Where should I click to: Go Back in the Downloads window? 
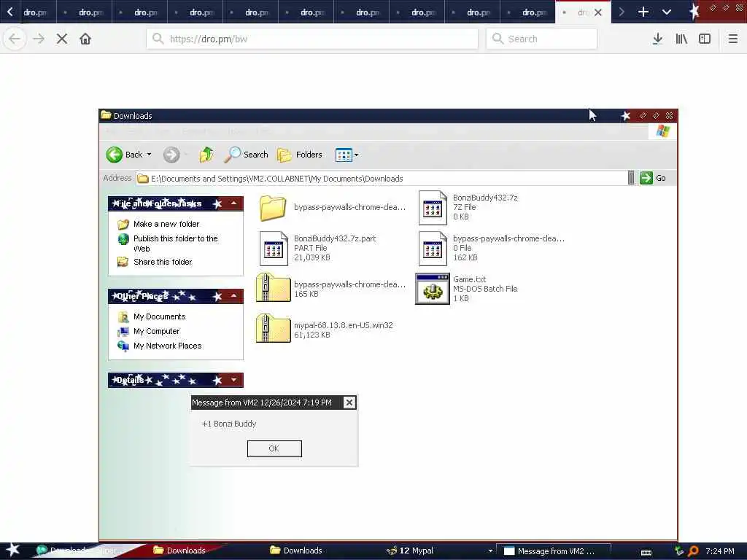(x=124, y=155)
